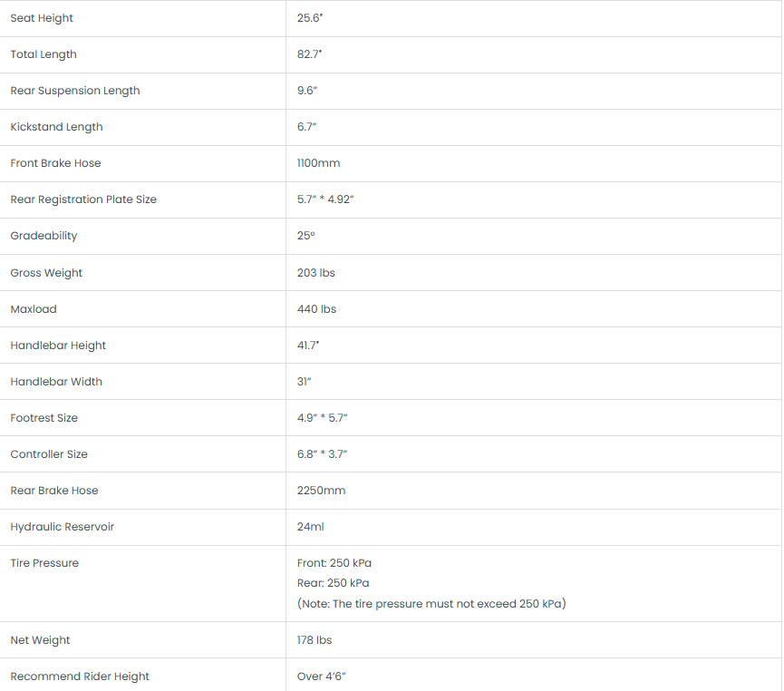Select the Gradeability 25° value

[x=306, y=236]
